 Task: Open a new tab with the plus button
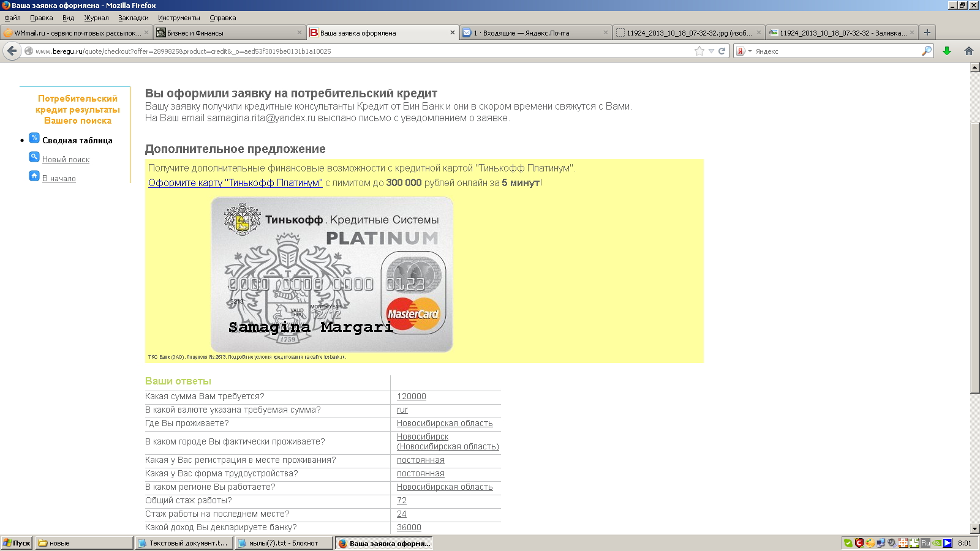pyautogui.click(x=927, y=32)
